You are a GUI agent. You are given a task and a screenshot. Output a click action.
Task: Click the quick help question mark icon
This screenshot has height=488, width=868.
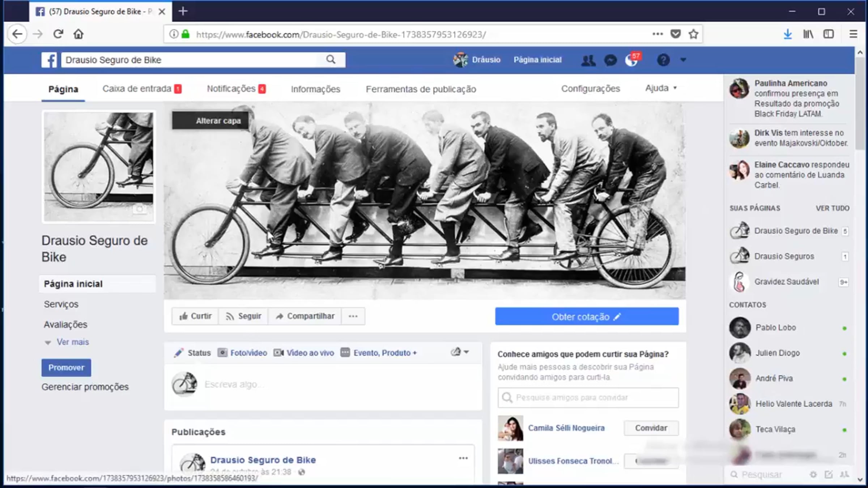(663, 60)
